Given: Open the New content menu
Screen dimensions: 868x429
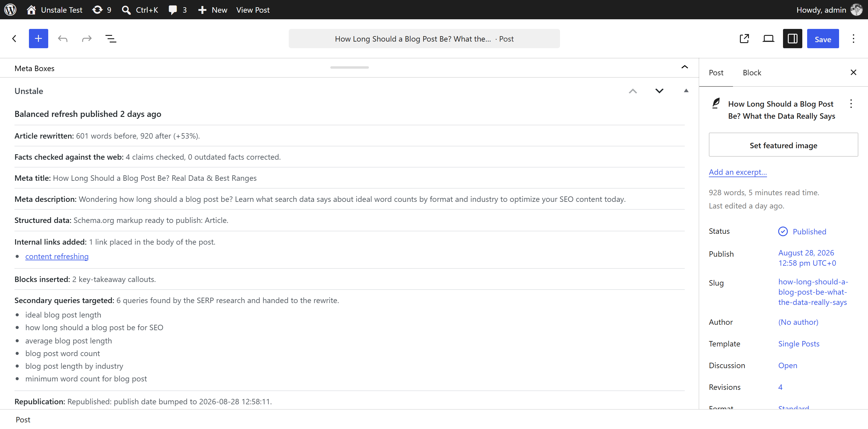Looking at the screenshot, I should tap(212, 10).
